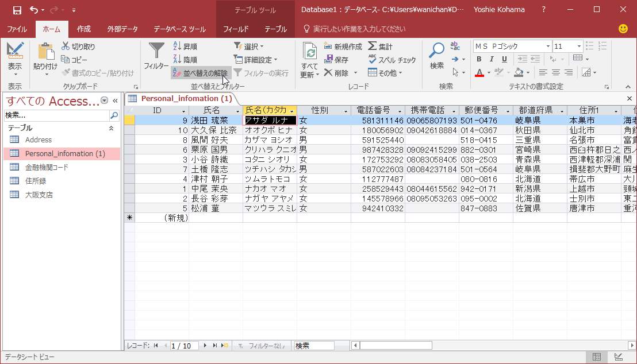Click コピー copy command

74,60
